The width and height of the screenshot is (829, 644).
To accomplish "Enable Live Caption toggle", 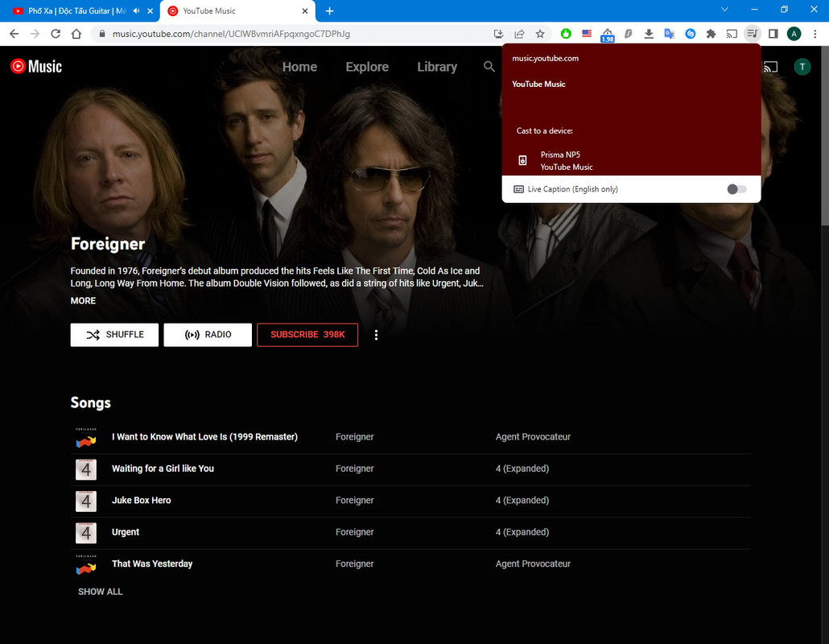I will point(736,189).
